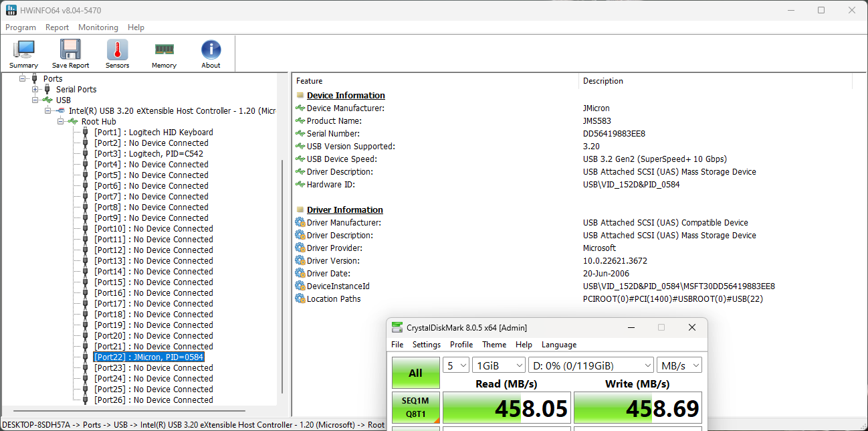
Task: Select Port22 JMicron PID=0584
Action: (148, 357)
